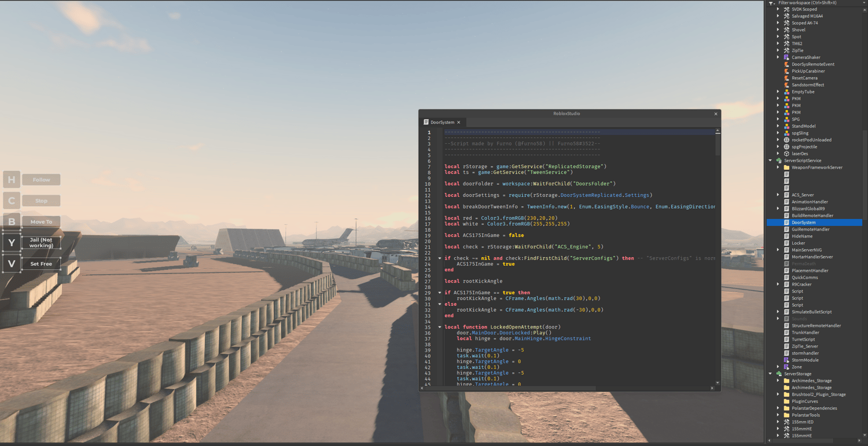Click the script icon beside ACS_Server
Image resolution: width=868 pixels, height=446 pixels.
786,195
